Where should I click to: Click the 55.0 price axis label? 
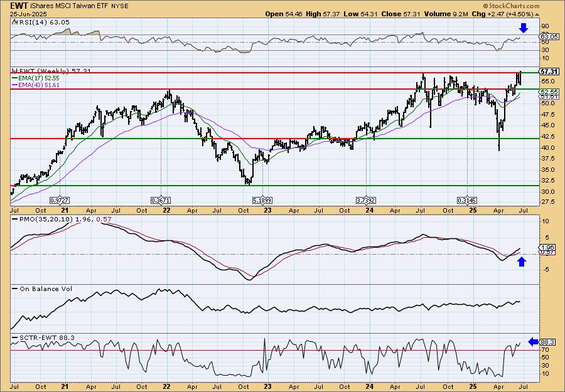(x=547, y=81)
